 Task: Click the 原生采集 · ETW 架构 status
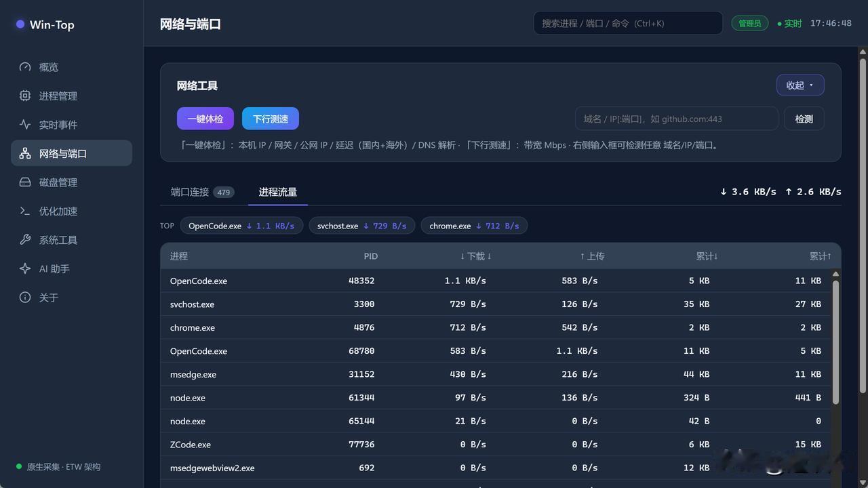pyautogui.click(x=59, y=467)
